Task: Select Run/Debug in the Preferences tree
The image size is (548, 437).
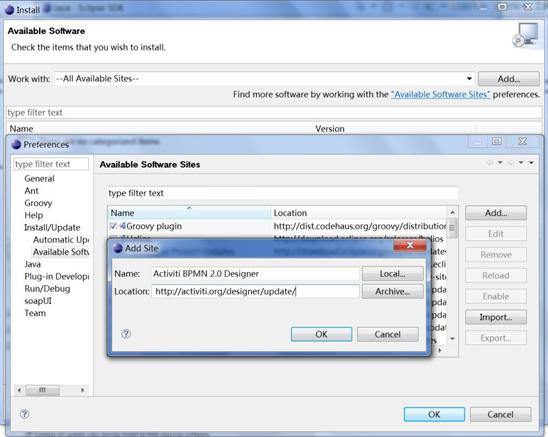Action: pyautogui.click(x=47, y=289)
